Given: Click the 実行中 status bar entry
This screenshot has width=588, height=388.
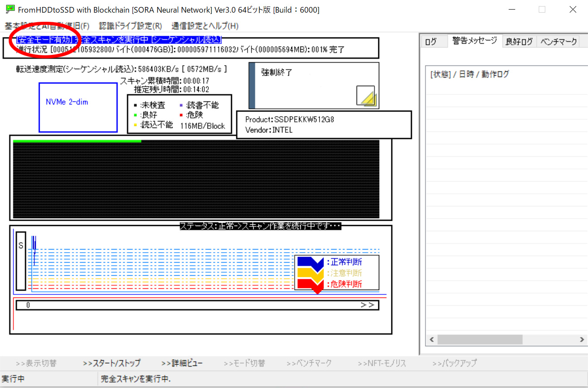Looking at the screenshot, I should [13, 379].
